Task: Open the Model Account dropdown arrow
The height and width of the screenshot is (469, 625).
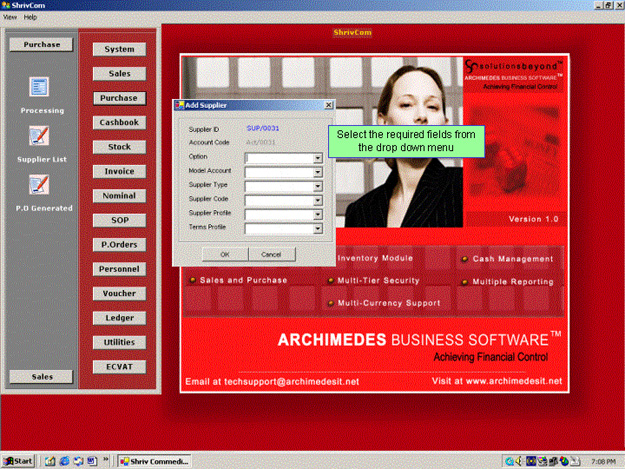Action: pos(317,172)
